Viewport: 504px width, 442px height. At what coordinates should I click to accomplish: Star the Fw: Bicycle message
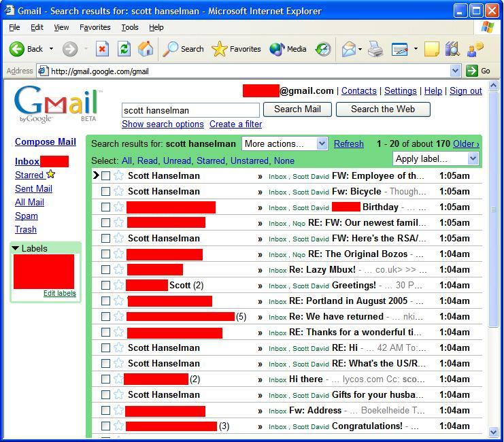point(118,191)
